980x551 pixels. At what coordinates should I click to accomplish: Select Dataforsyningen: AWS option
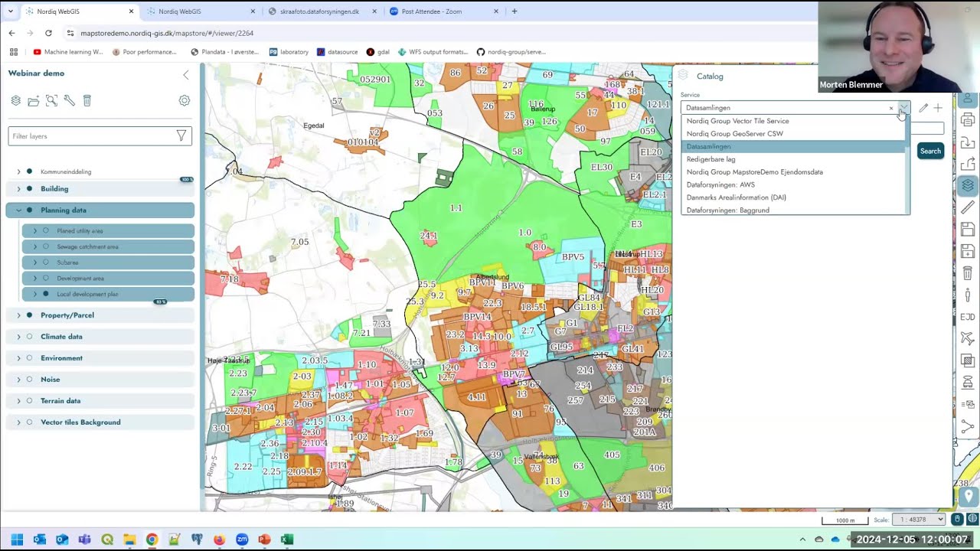point(793,184)
